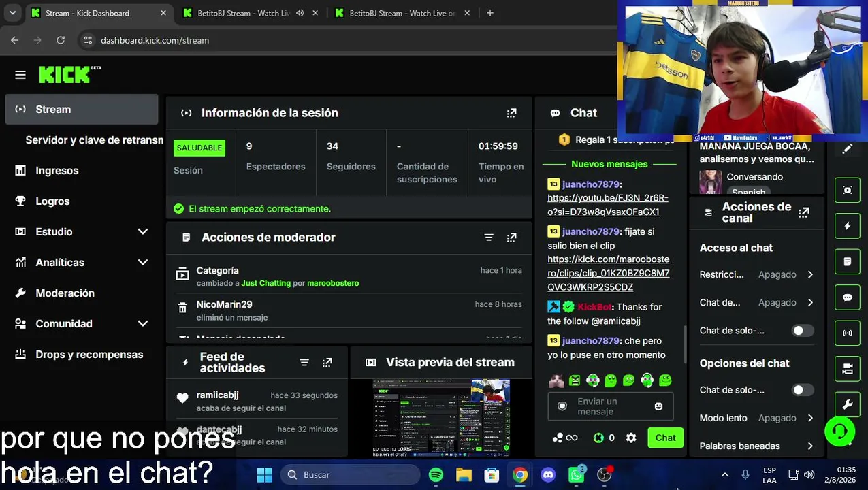868x490 pixels.
Task: Click the stream preview thumbnail
Action: (x=441, y=417)
